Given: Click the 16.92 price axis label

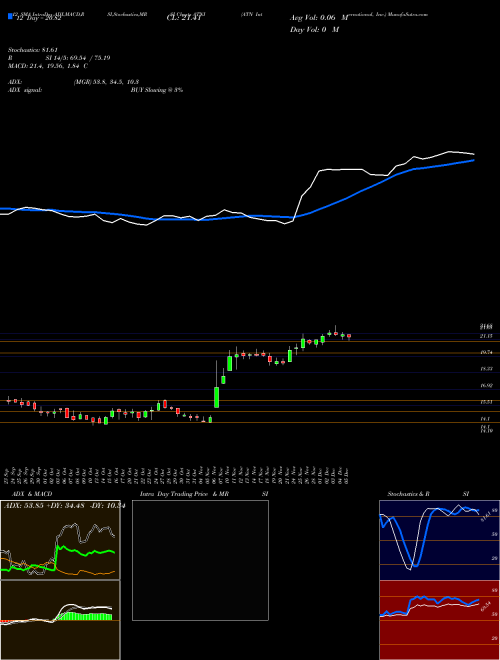Looking at the screenshot, I should tap(487, 385).
